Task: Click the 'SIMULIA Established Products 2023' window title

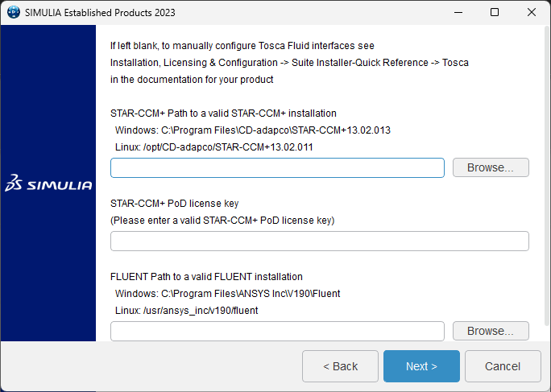Action: tap(100, 13)
